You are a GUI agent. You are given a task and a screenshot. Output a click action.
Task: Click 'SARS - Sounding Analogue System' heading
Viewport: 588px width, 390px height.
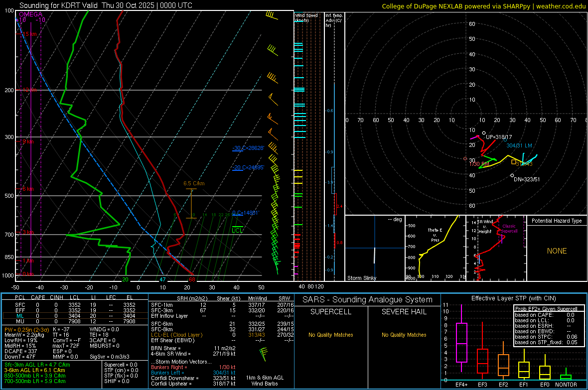[x=368, y=300]
